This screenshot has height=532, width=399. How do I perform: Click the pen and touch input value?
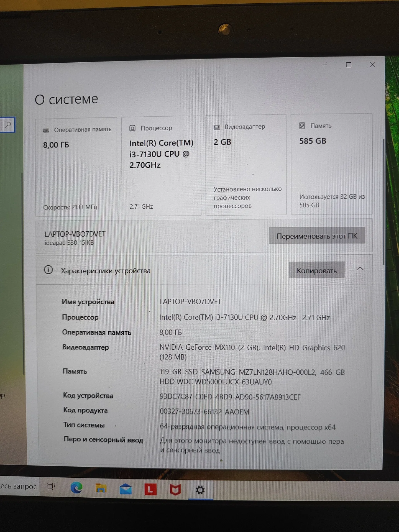[252, 445]
